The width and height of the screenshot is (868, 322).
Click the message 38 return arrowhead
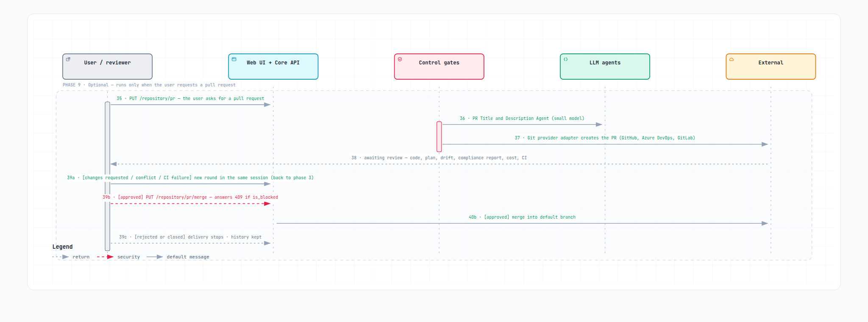tap(114, 164)
